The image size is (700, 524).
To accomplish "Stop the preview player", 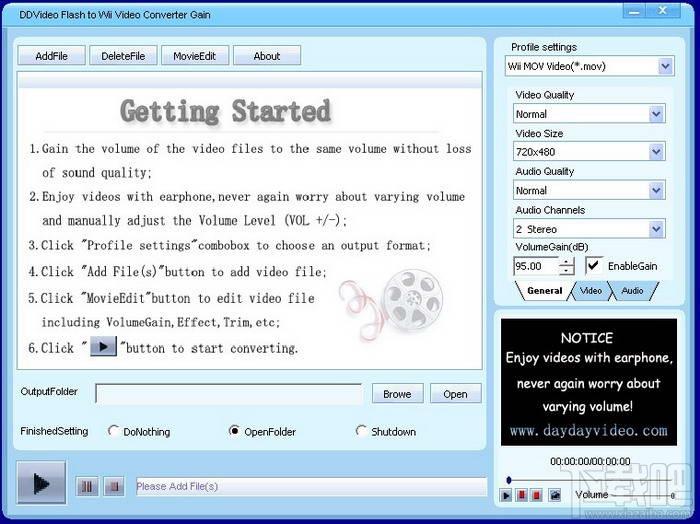I will coord(537,495).
